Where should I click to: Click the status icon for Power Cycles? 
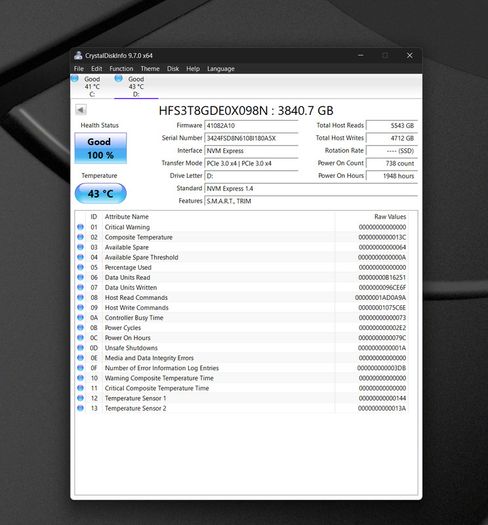80,327
